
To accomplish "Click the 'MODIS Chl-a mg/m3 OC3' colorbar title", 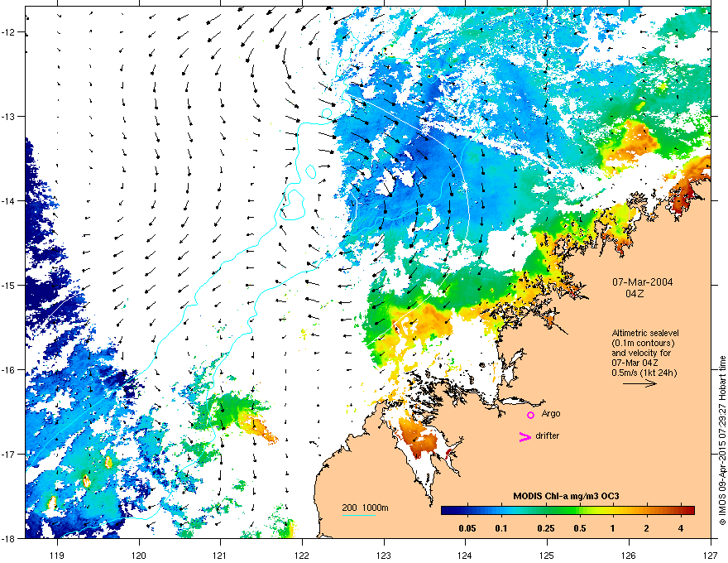I will (x=566, y=496).
